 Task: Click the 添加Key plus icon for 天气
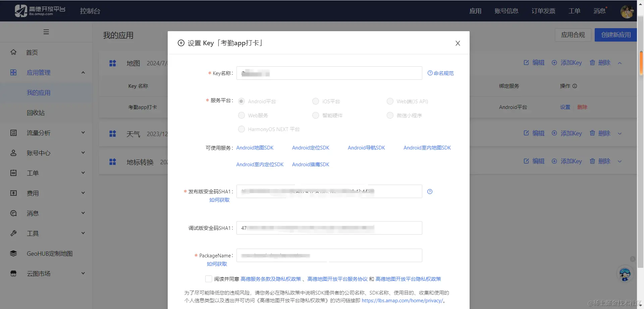554,133
